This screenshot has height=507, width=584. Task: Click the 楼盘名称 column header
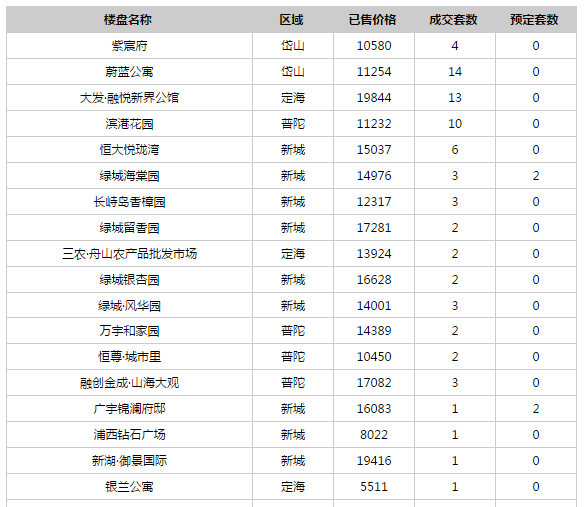tap(127, 20)
